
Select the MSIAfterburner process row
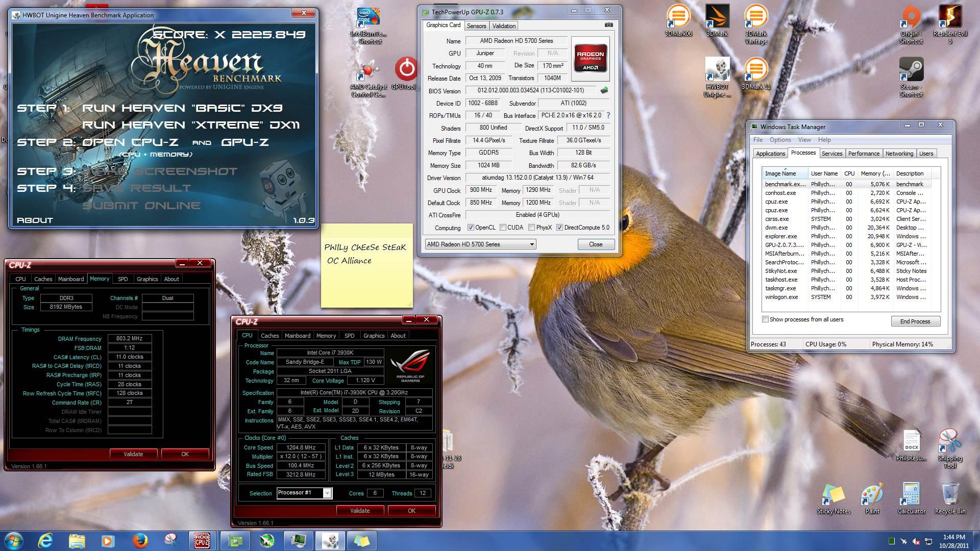tap(847, 254)
